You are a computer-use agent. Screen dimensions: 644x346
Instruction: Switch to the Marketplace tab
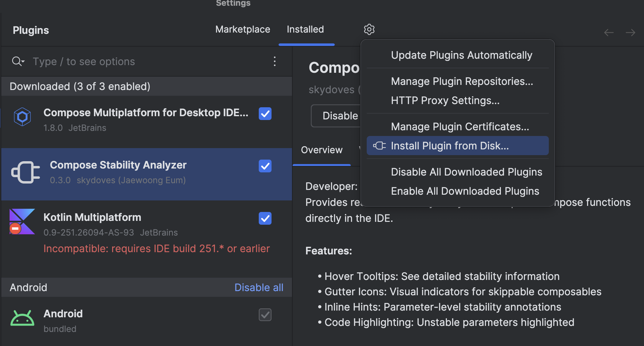pos(242,29)
